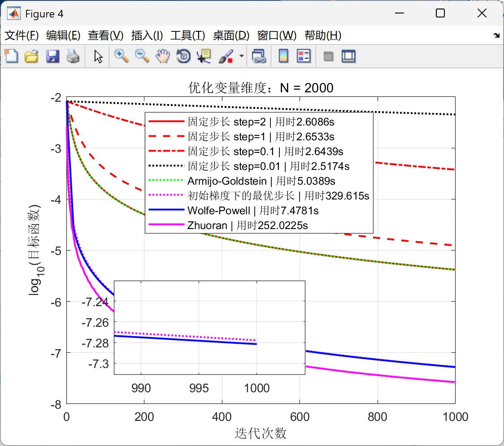This screenshot has height=446, width=504.
Task: Insert a colorbar using toolbar icon
Action: coord(283,56)
